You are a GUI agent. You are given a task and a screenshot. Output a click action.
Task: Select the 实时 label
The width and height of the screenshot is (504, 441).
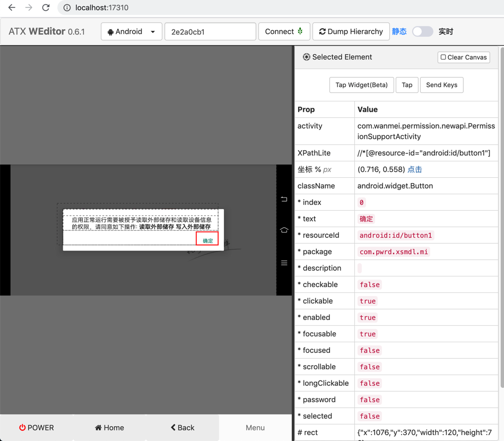(446, 31)
